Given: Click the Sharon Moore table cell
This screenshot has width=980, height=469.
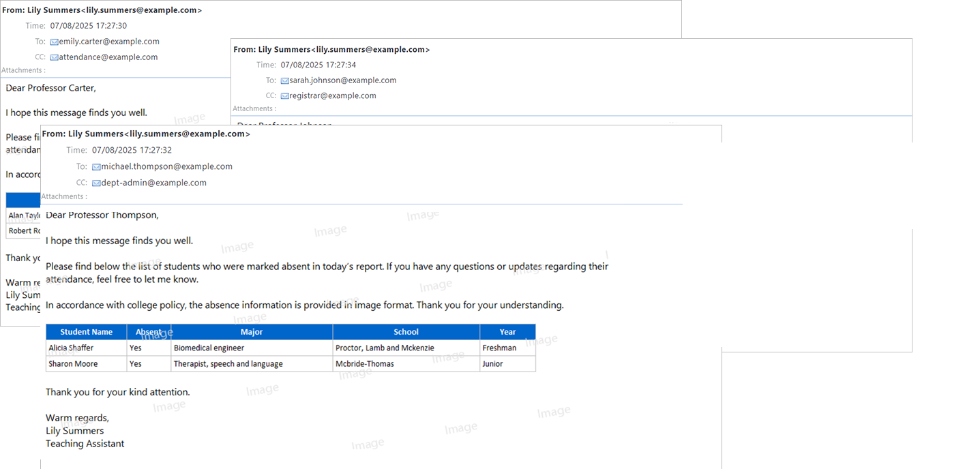Looking at the screenshot, I should [x=86, y=364].
